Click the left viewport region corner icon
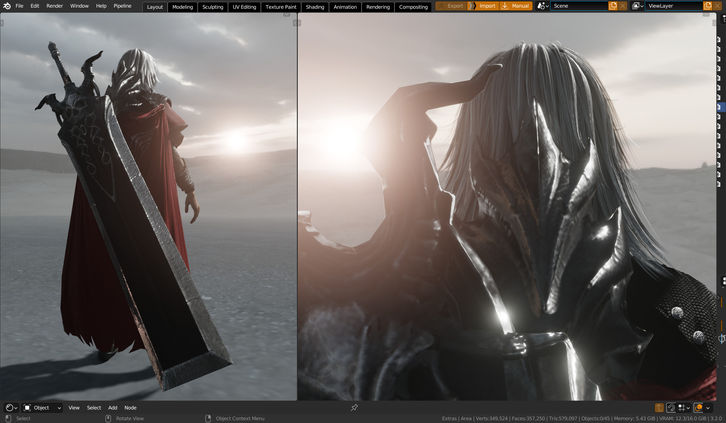The height and width of the screenshot is (423, 726). 287,15
